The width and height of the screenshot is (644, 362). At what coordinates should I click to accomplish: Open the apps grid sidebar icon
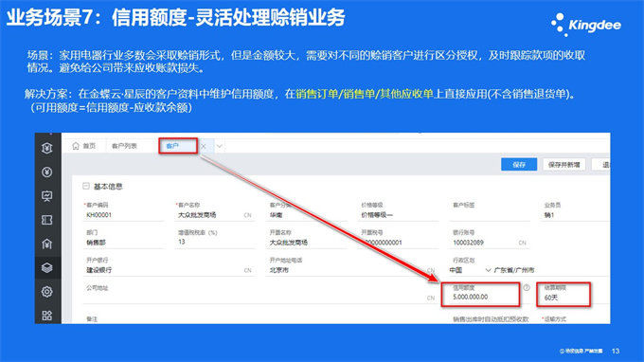pos(46,316)
